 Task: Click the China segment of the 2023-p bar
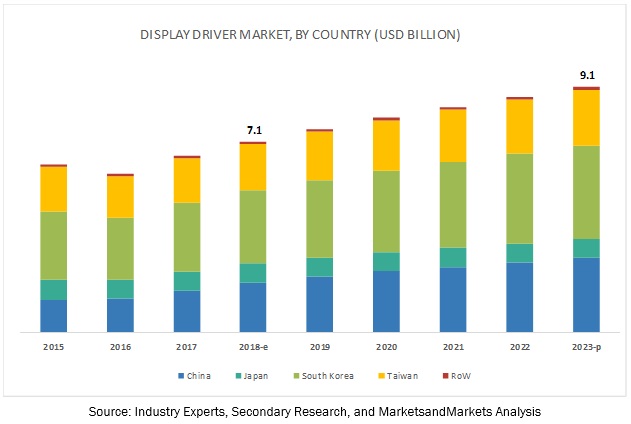tap(586, 294)
